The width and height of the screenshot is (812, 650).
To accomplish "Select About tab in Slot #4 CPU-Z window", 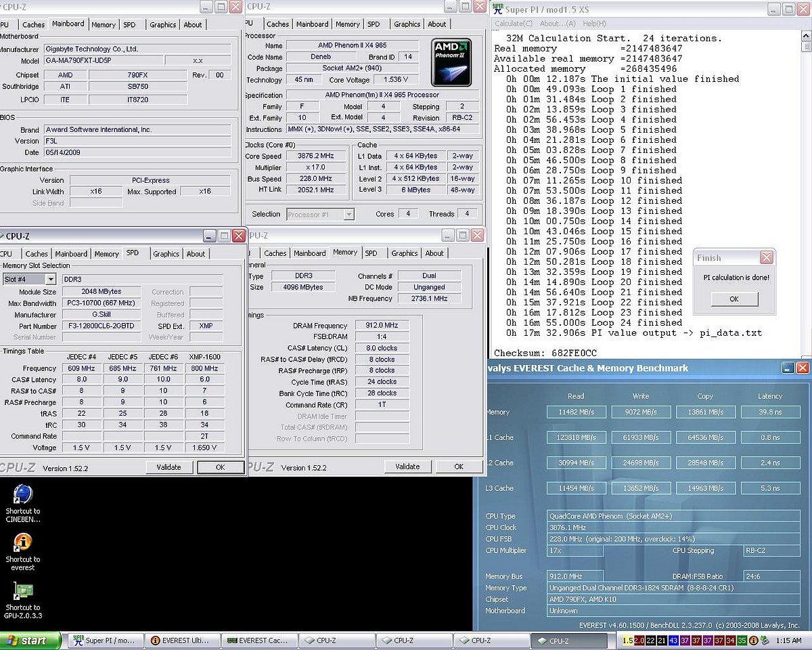I will point(196,254).
